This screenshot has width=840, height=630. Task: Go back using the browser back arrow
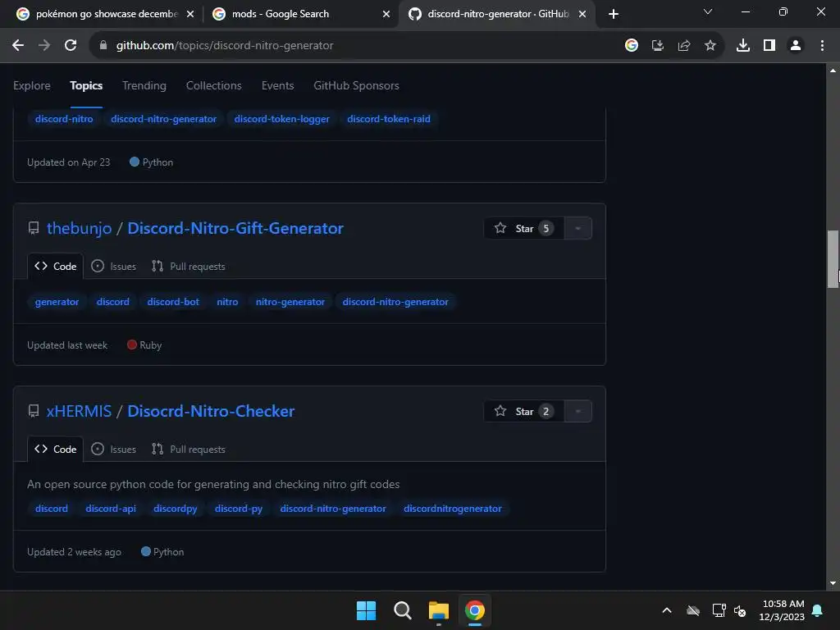point(18,46)
